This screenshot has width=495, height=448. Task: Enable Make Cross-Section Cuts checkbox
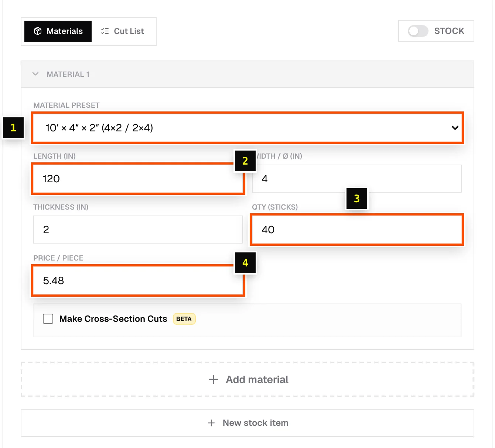click(x=48, y=319)
